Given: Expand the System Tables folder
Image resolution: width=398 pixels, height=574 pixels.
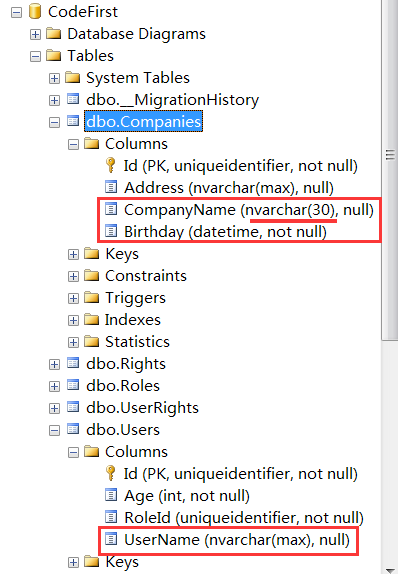Looking at the screenshot, I should point(54,79).
